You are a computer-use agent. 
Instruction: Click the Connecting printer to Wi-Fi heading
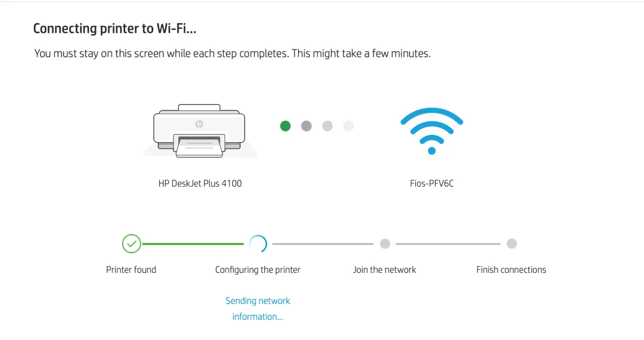115,28
